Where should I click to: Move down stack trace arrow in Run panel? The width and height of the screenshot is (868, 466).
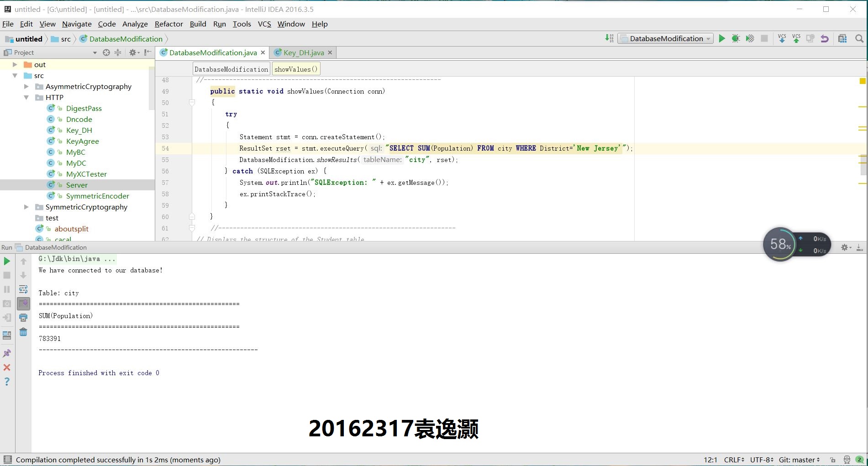tap(23, 275)
